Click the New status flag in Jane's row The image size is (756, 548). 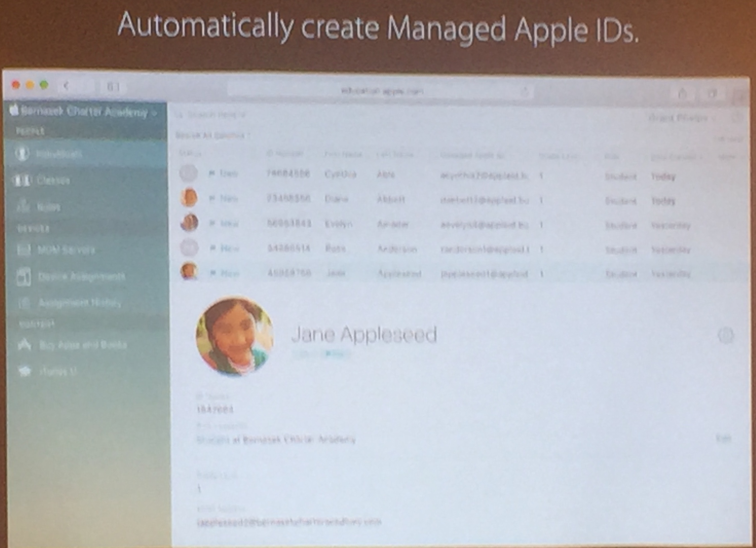[225, 273]
